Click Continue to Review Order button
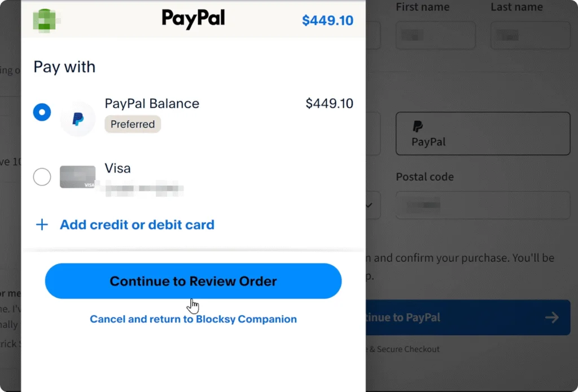Screen dimensions: 578x392 point(193,281)
